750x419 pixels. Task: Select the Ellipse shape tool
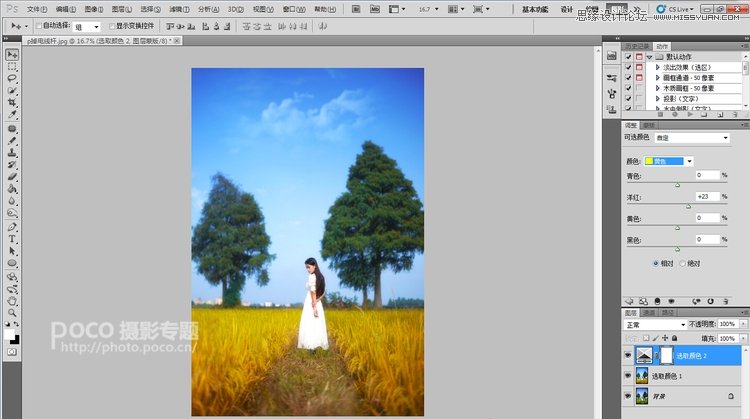[12, 263]
